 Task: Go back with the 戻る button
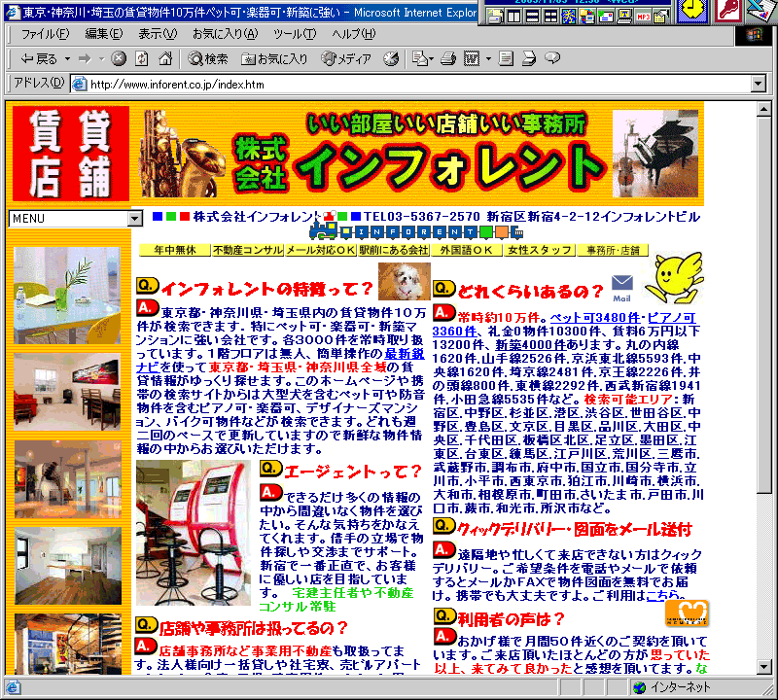(x=39, y=59)
